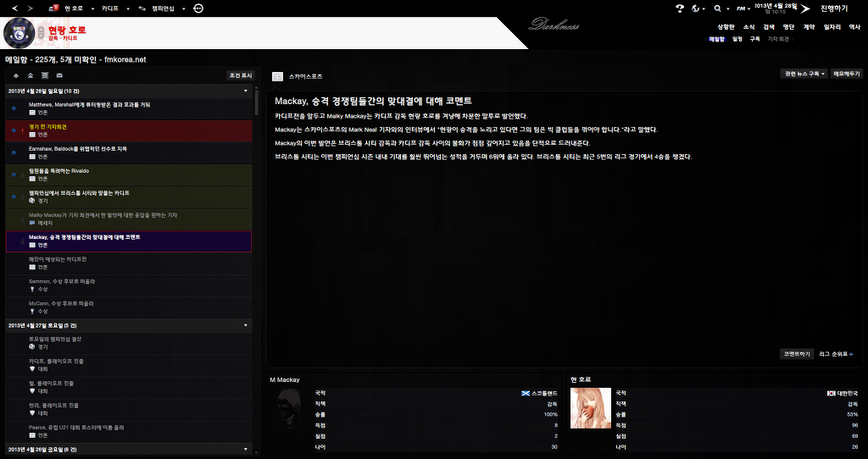The height and width of the screenshot is (459, 868).
Task: Click the world globe icon
Action: 696,8
